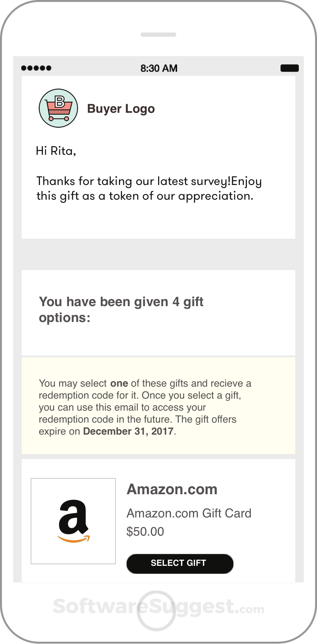Click the bold word one in the notice
This screenshot has width=317, height=644.
119,383
